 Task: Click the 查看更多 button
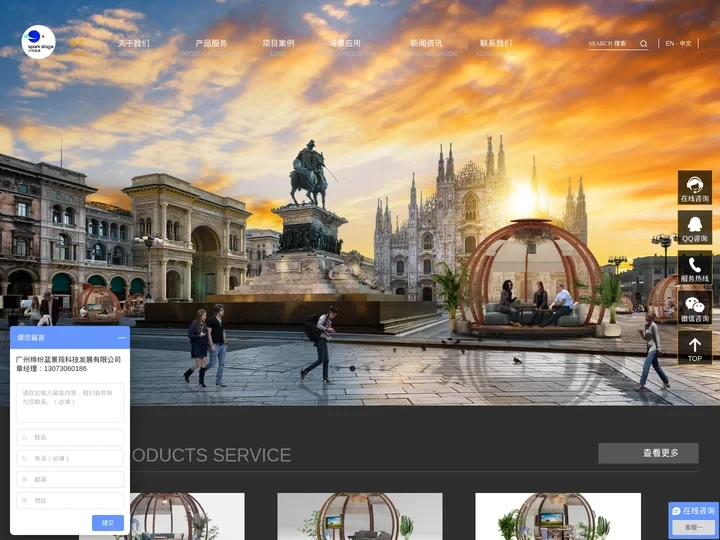pos(648,453)
